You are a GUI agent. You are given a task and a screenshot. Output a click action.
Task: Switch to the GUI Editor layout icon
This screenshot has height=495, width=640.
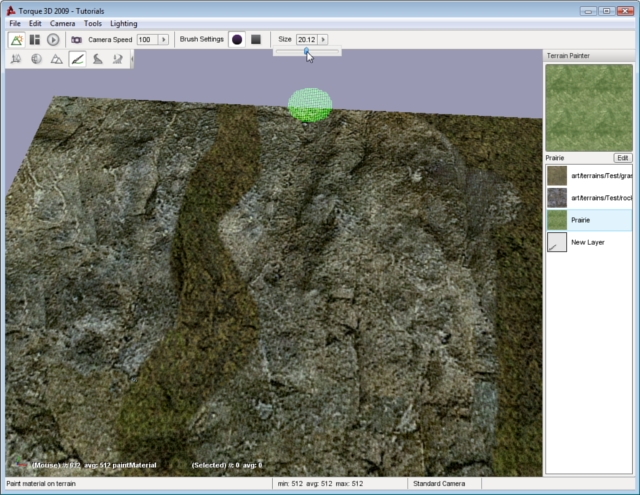tap(35, 39)
